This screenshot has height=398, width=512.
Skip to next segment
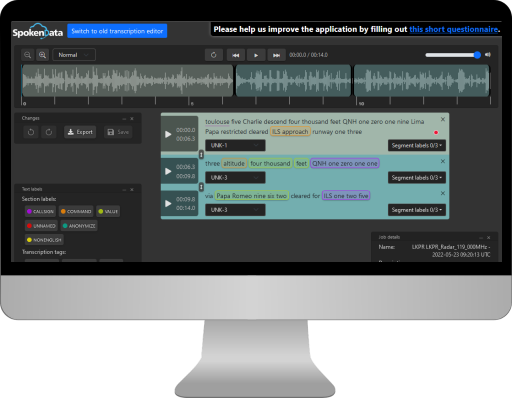coord(276,55)
